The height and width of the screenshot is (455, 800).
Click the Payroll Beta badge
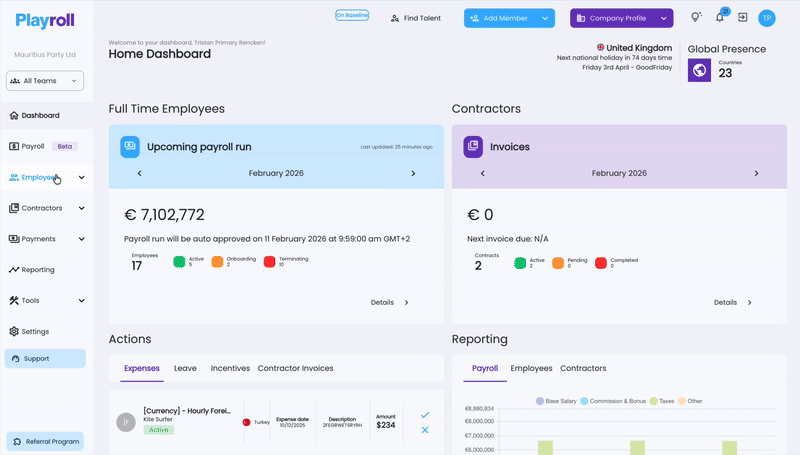65,146
